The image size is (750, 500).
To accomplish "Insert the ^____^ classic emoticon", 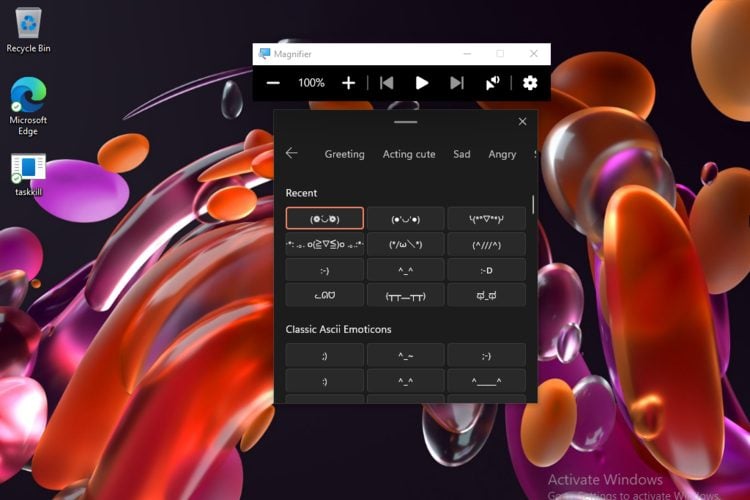I will coord(486,381).
